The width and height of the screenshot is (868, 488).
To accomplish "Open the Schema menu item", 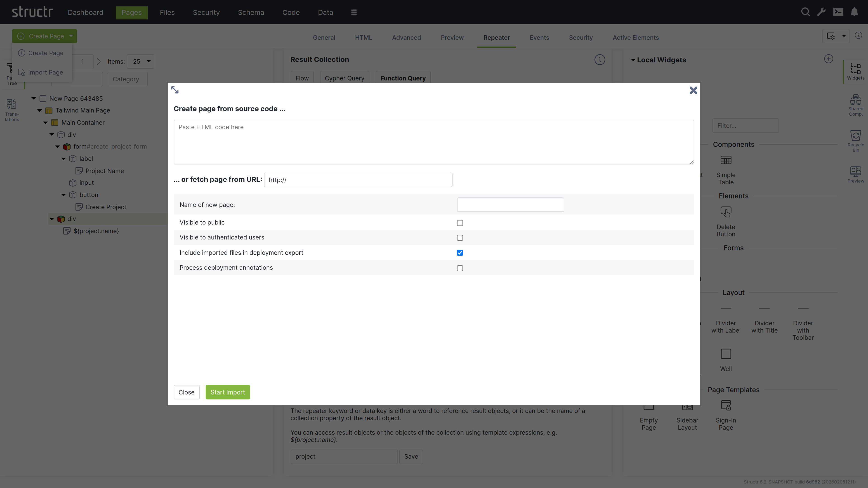I will [251, 12].
